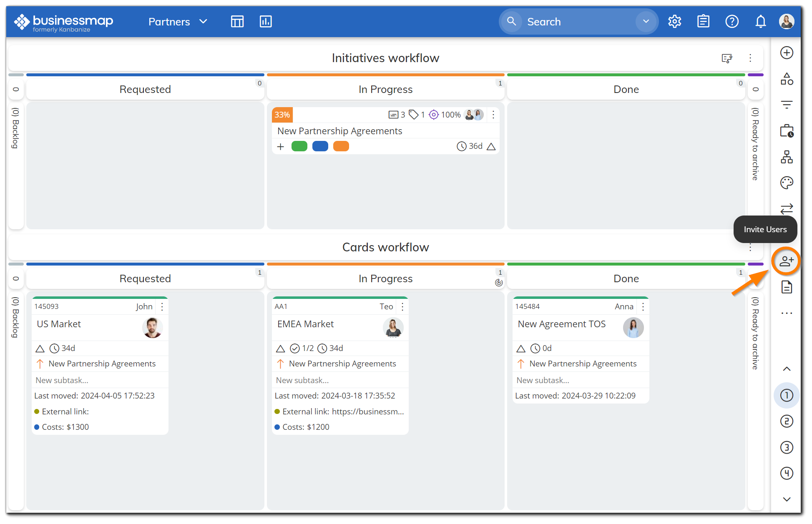Click the add new card plus icon

click(x=787, y=53)
